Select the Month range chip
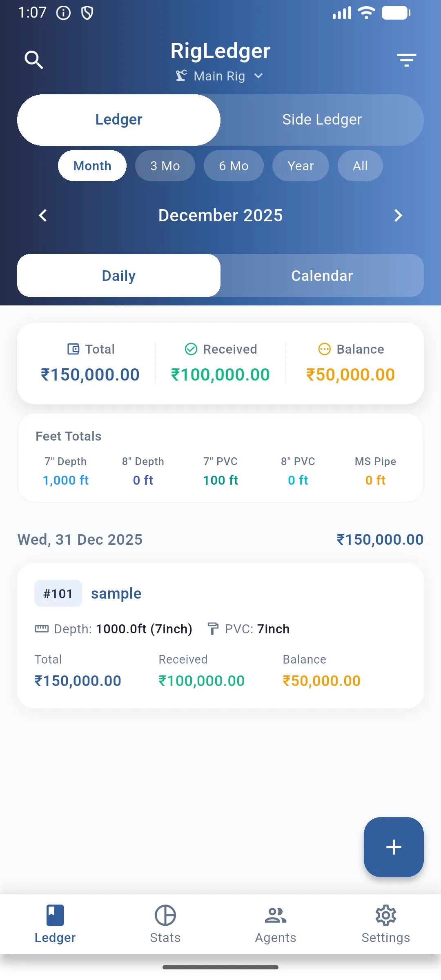 click(x=92, y=166)
